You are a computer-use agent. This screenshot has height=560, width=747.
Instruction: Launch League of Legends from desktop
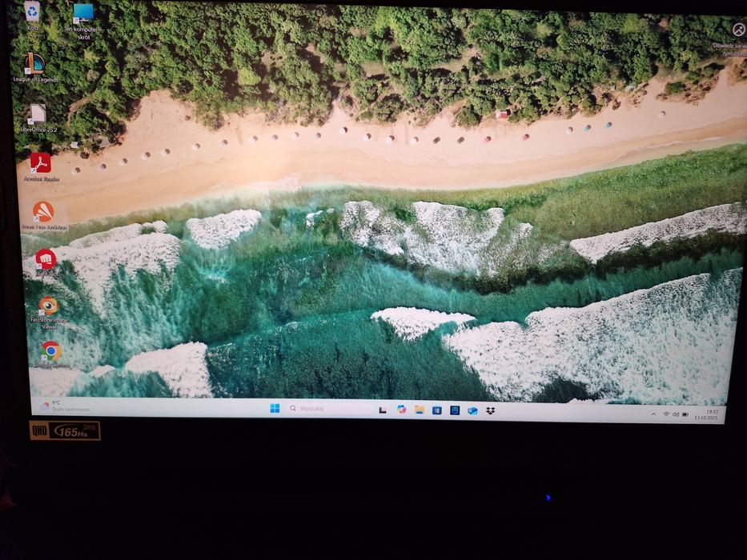34,68
